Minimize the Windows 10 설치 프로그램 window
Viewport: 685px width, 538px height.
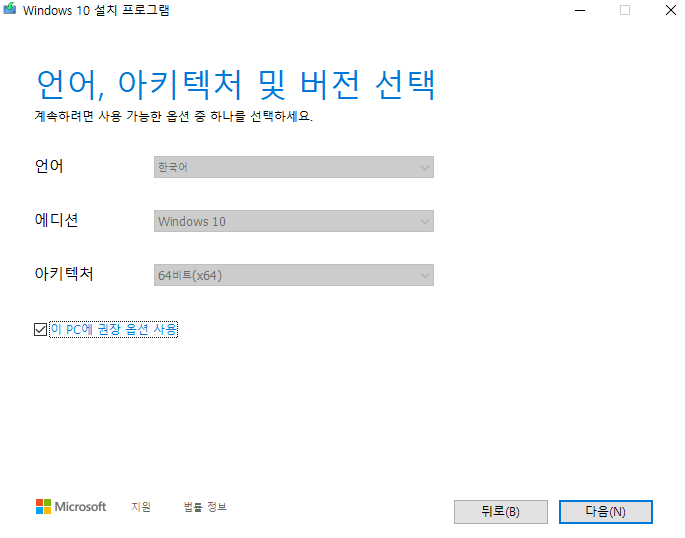click(580, 10)
